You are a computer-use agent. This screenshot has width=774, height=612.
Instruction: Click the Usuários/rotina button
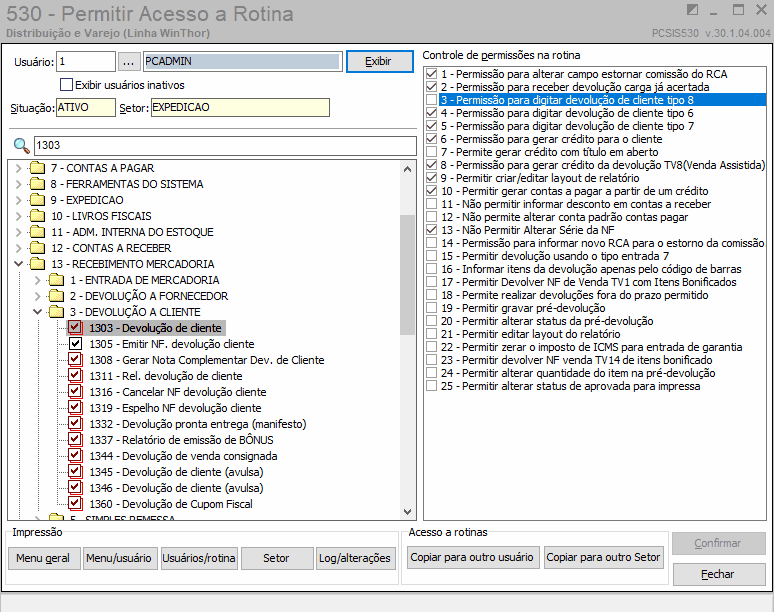click(x=199, y=558)
